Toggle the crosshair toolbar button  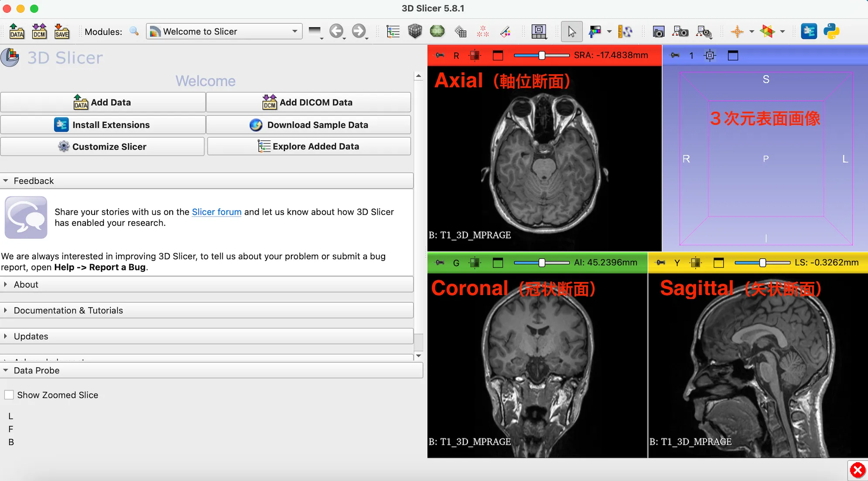(737, 31)
